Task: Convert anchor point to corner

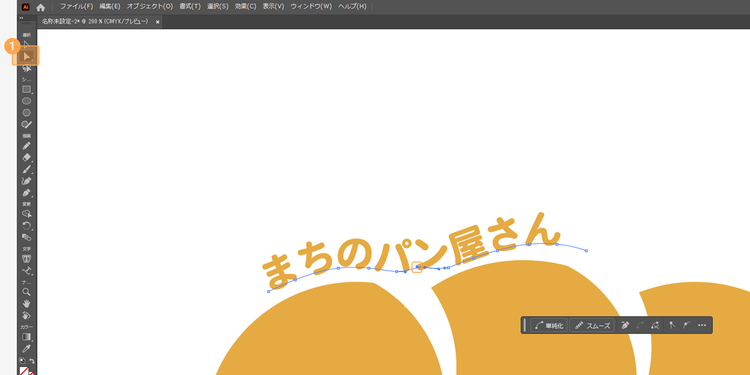Action: pos(672,326)
